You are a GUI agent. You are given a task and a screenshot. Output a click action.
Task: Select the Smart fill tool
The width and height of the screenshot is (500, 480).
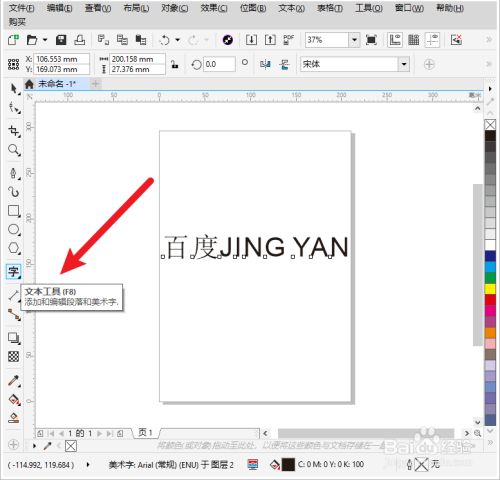click(14, 418)
